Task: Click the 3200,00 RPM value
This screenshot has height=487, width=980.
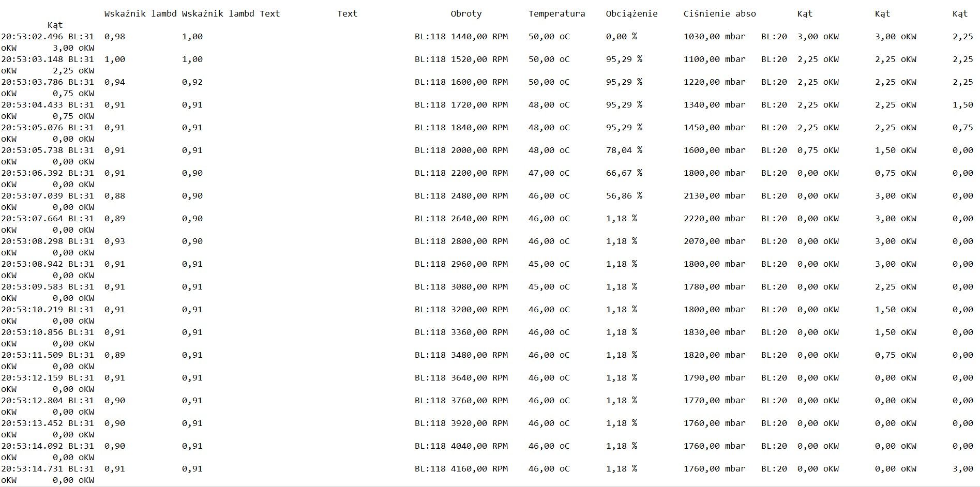Action: (x=479, y=310)
